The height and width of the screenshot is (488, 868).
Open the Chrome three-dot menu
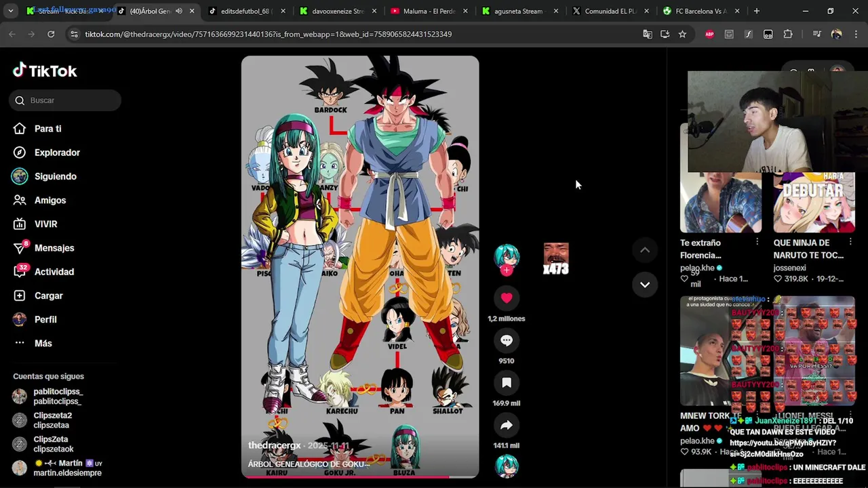coord(855,34)
